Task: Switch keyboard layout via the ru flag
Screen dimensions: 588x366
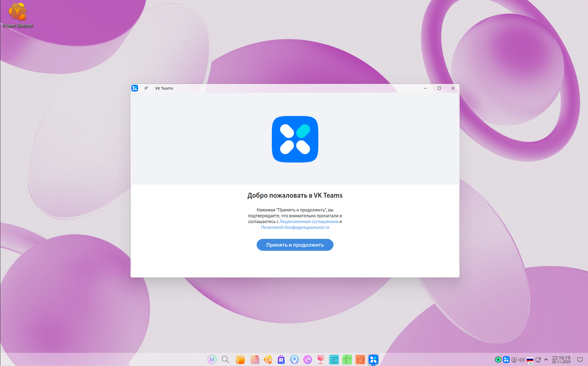Action: [530, 360]
